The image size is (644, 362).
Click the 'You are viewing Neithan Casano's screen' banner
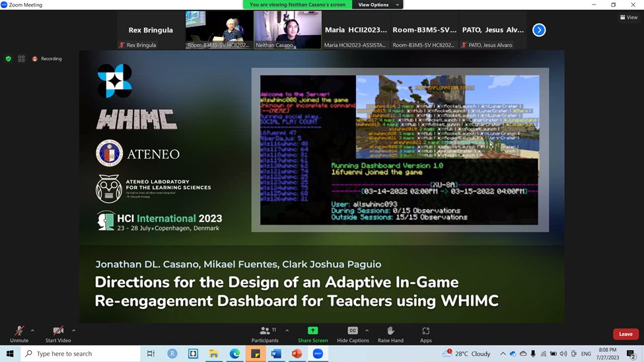(x=297, y=5)
